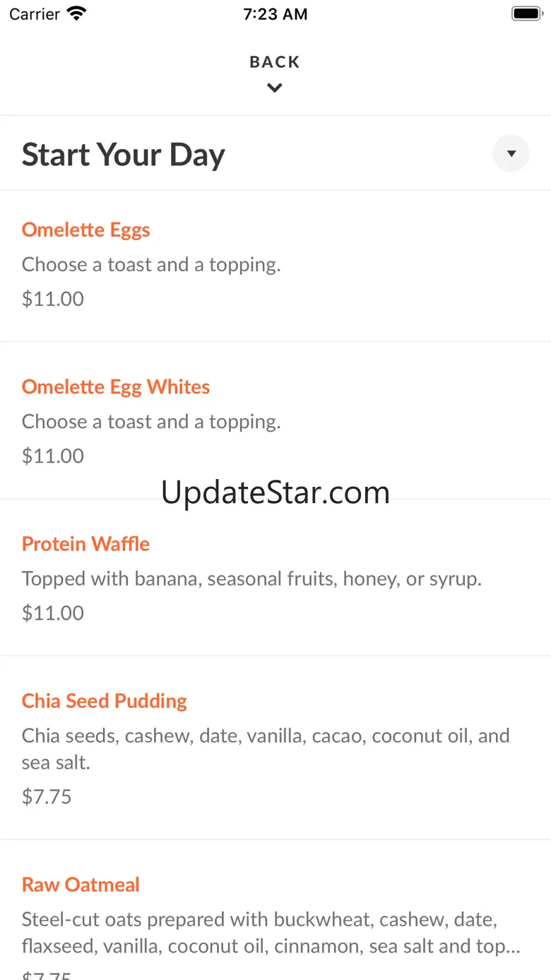Click the battery icon in status bar

point(526,13)
